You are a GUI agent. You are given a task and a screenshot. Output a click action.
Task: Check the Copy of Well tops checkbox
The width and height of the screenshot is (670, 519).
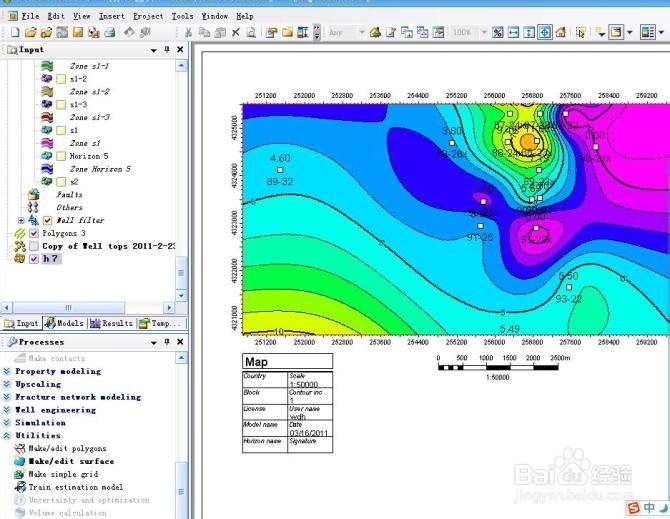[x=34, y=246]
